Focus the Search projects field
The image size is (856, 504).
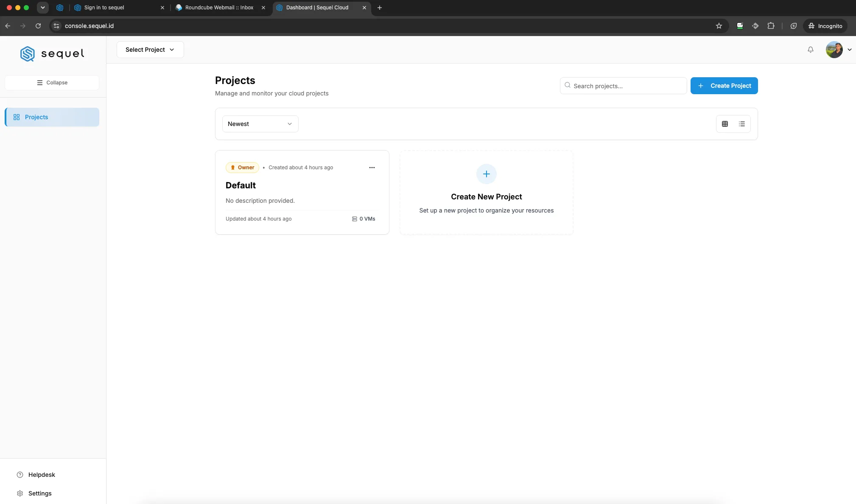click(x=623, y=86)
